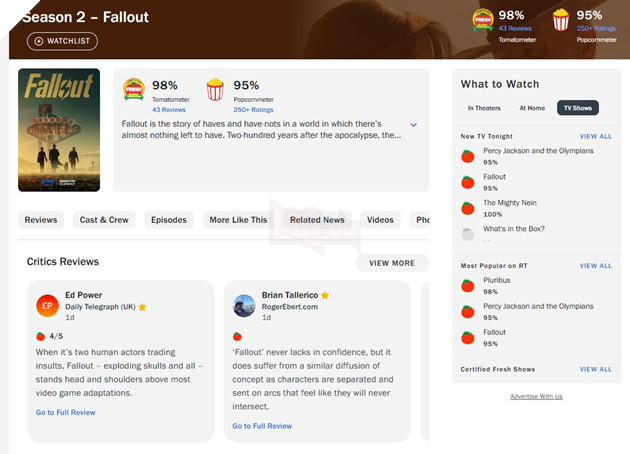The width and height of the screenshot is (630, 454).
Task: Open the Related News section
Action: click(317, 220)
